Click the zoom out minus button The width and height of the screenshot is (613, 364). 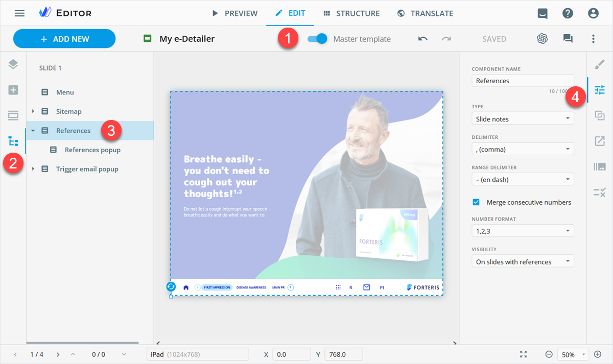tap(549, 354)
